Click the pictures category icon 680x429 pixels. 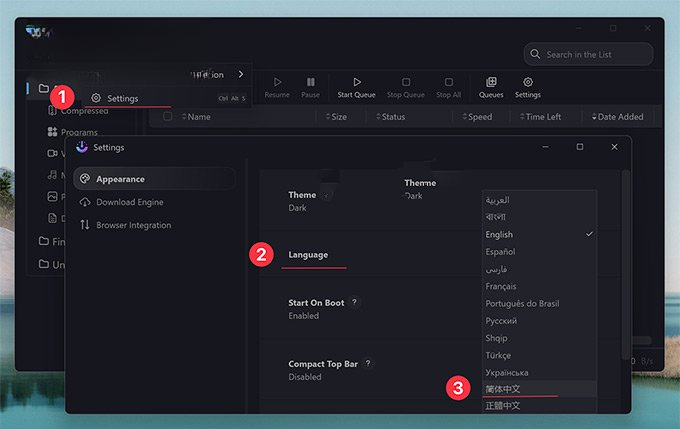pyautogui.click(x=52, y=196)
